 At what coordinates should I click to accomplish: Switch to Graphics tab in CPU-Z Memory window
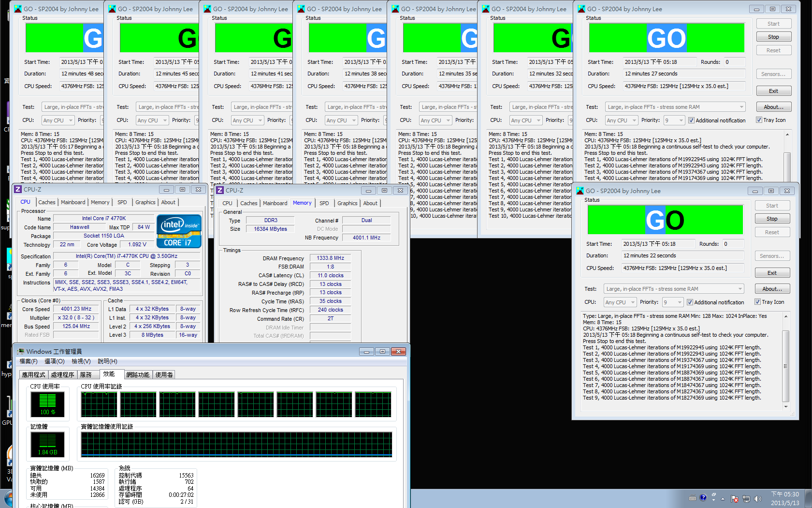coord(348,203)
